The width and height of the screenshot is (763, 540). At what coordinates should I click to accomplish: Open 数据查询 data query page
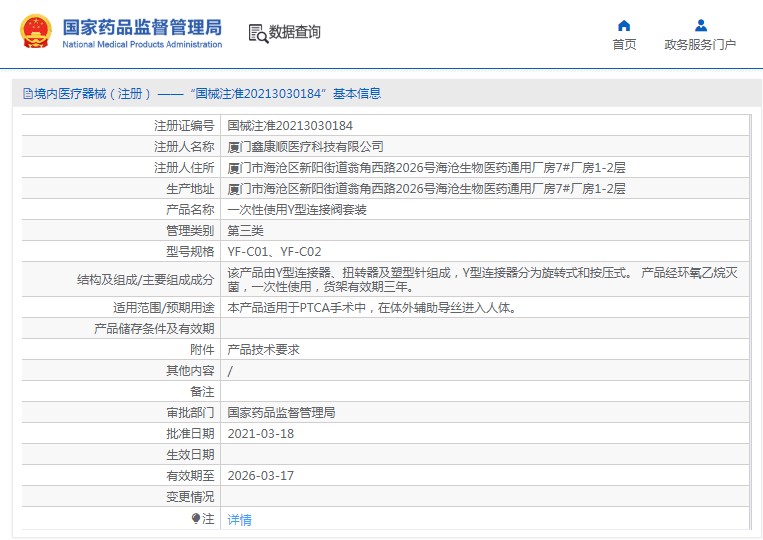294,32
